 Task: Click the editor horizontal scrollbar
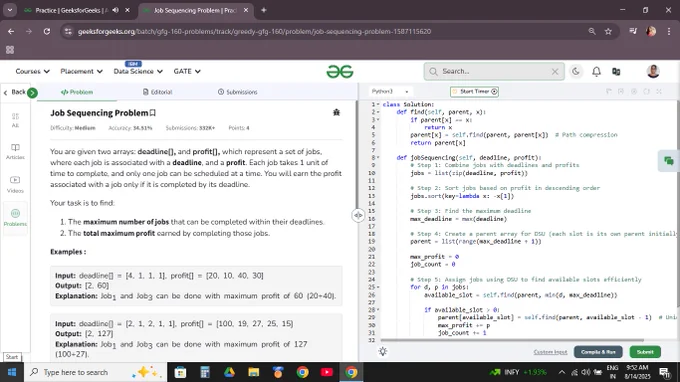click(x=512, y=340)
